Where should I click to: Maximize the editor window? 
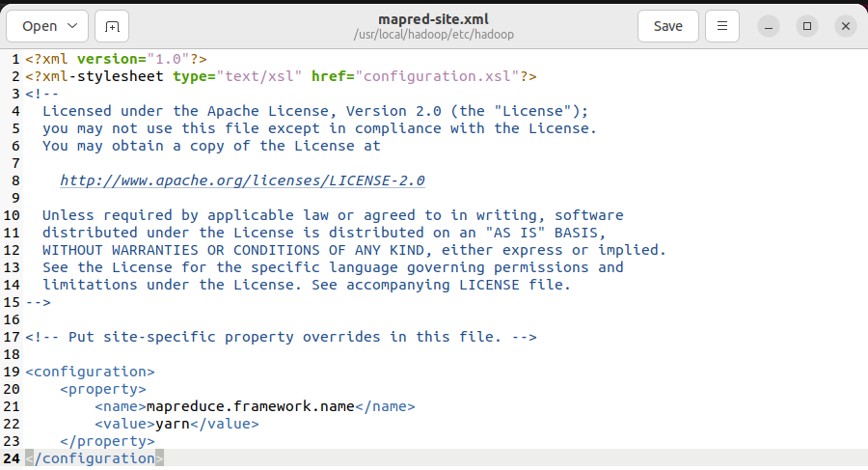pos(807,26)
